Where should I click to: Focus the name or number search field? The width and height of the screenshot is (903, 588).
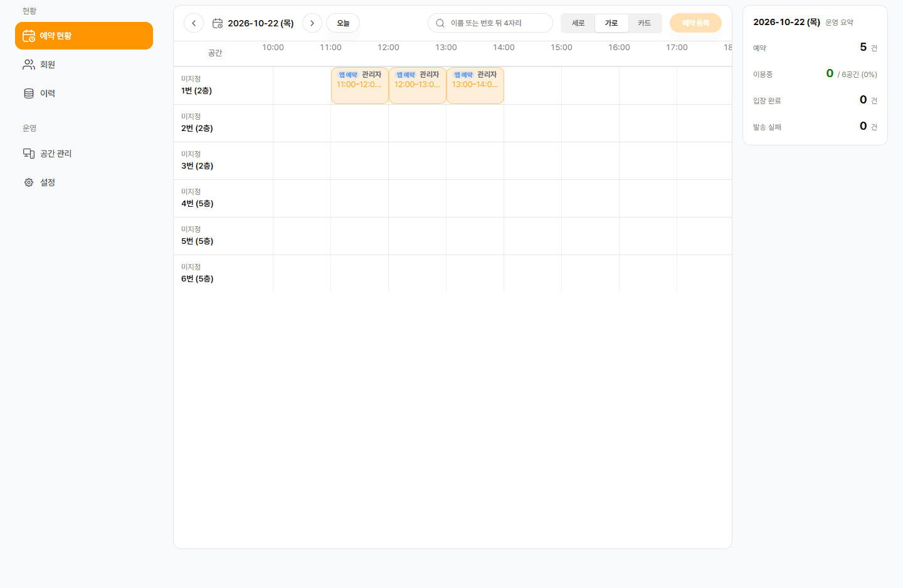[x=490, y=23]
